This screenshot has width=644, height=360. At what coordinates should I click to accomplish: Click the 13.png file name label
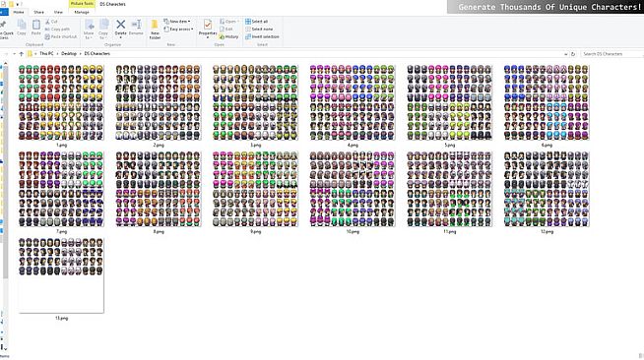(62, 318)
